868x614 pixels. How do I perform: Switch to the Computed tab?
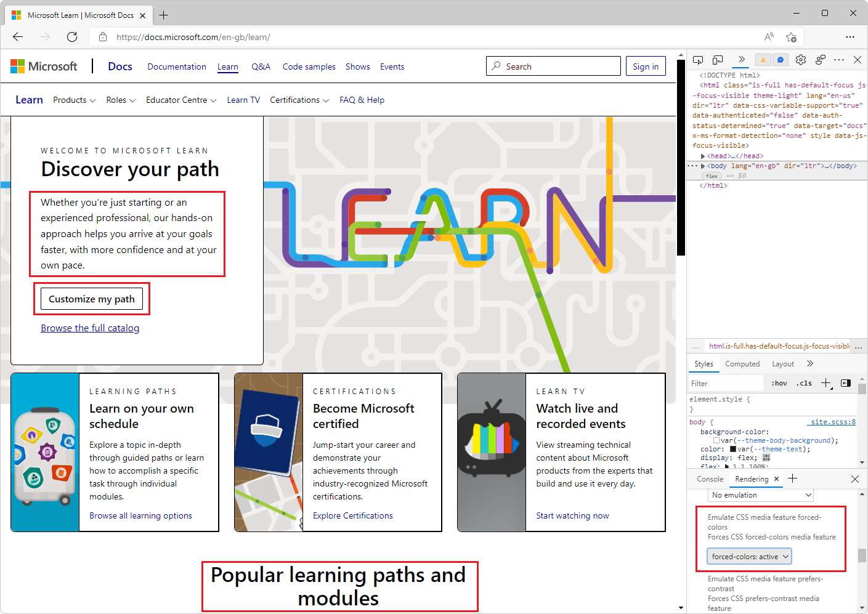[x=742, y=363]
